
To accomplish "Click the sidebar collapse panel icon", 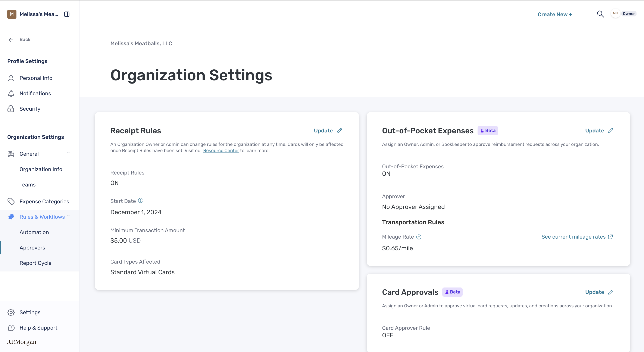I will [x=67, y=14].
